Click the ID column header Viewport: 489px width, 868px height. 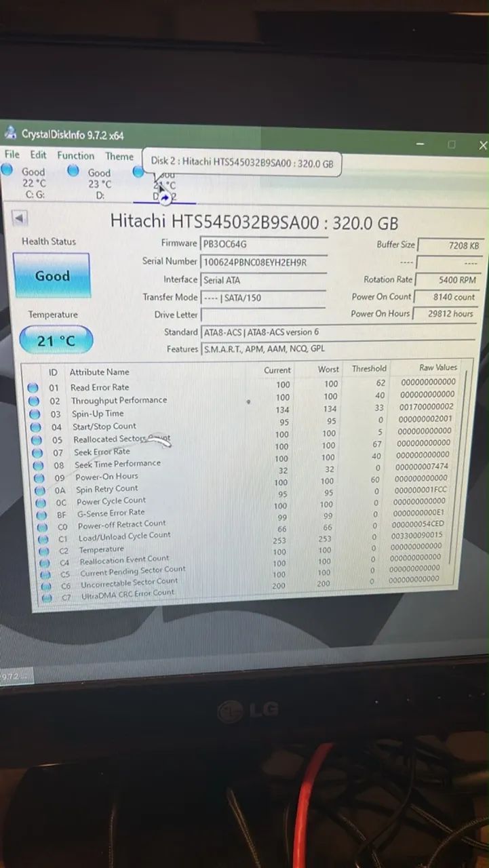pos(53,372)
